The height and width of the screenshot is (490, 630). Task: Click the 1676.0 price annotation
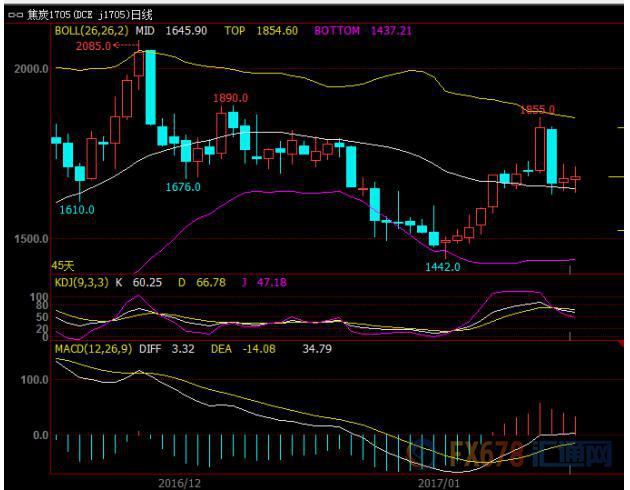(183, 187)
